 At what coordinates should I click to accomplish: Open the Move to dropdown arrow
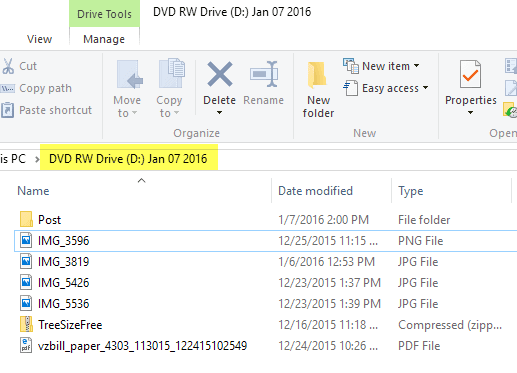coord(134,113)
